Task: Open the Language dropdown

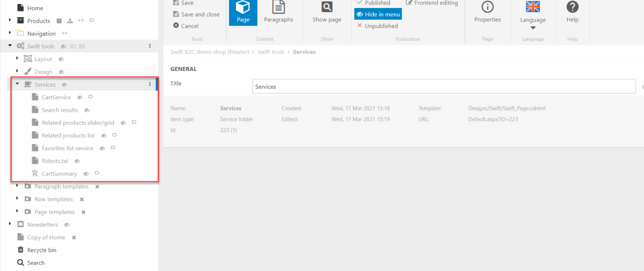Action: click(x=533, y=21)
